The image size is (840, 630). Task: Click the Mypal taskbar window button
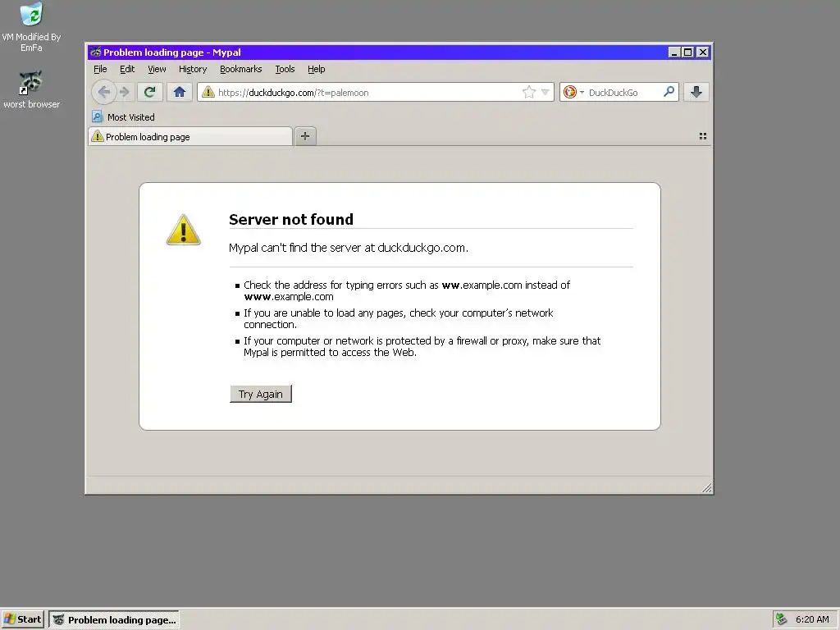(114, 620)
